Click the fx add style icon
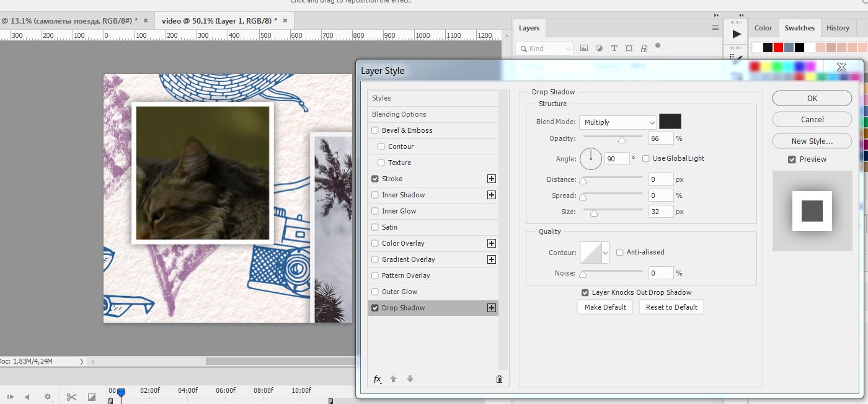This screenshot has width=868, height=404. tap(377, 379)
